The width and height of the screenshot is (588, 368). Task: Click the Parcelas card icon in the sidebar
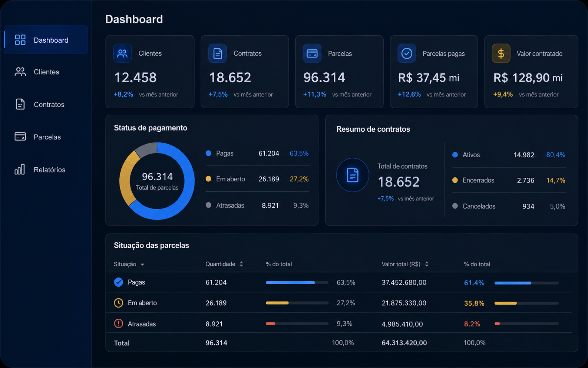coord(20,137)
